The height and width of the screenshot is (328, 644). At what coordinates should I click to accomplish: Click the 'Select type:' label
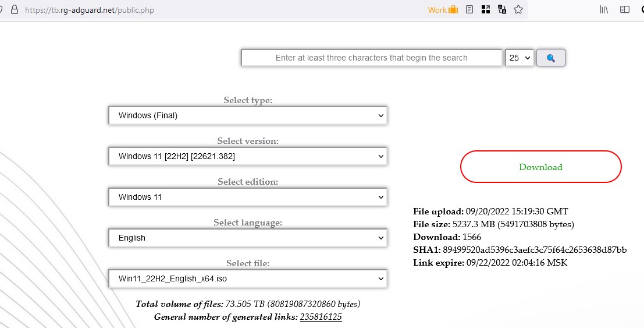point(248,100)
